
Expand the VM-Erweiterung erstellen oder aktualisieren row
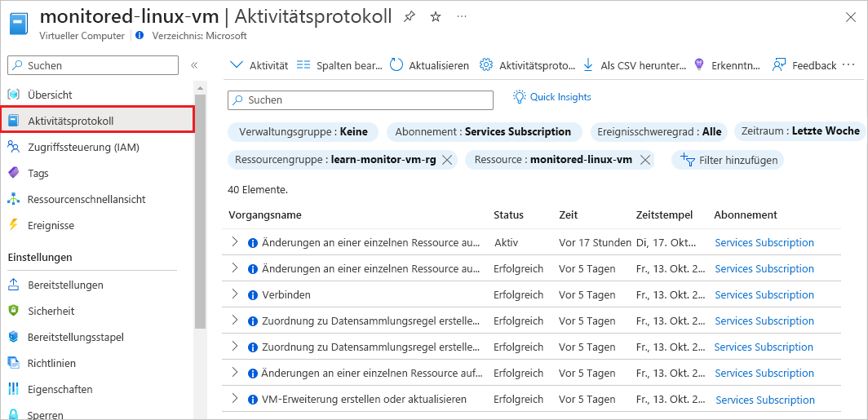pos(235,398)
